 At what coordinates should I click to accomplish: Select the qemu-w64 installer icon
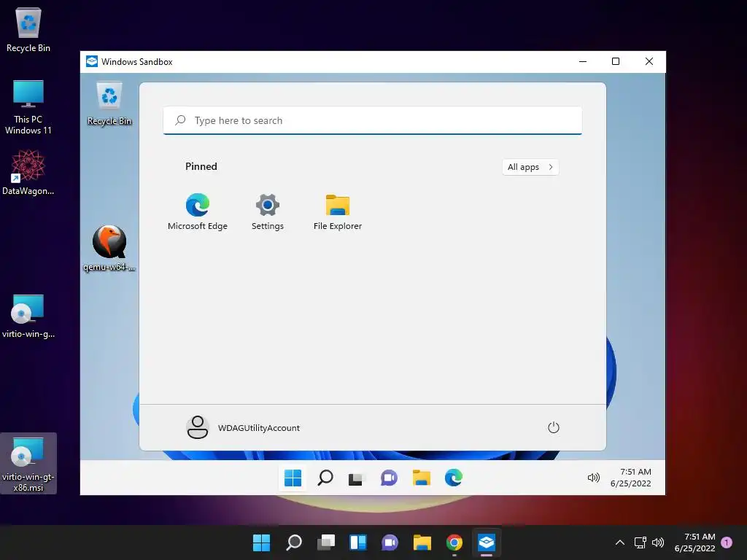[x=109, y=248]
